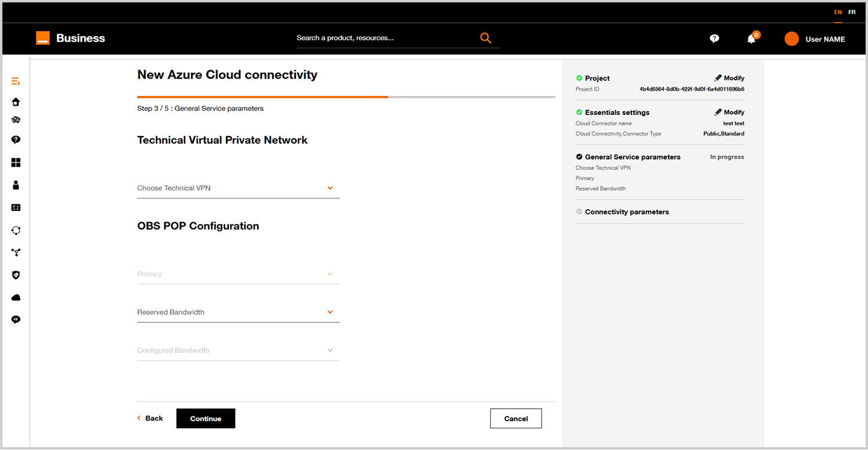This screenshot has height=450, width=868.
Task: Open the notifications bell
Action: click(x=751, y=38)
